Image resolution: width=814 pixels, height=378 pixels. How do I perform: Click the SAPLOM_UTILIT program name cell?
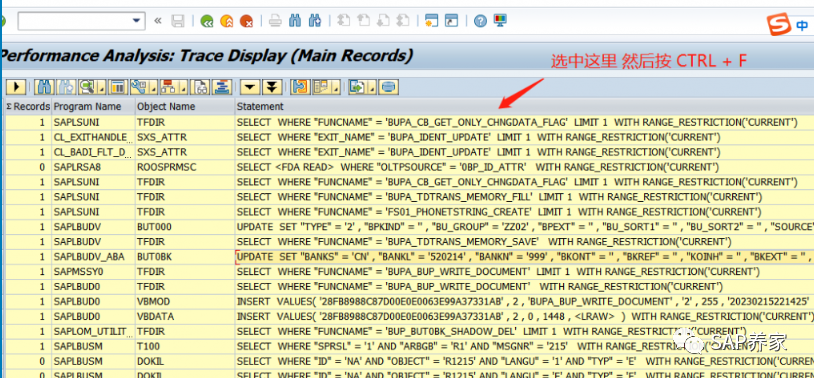93,331
